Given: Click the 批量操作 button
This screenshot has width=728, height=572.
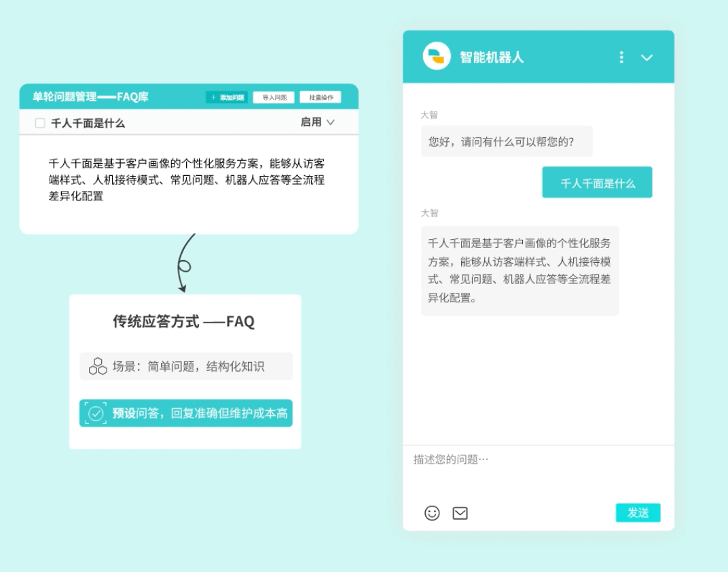Looking at the screenshot, I should (x=321, y=97).
